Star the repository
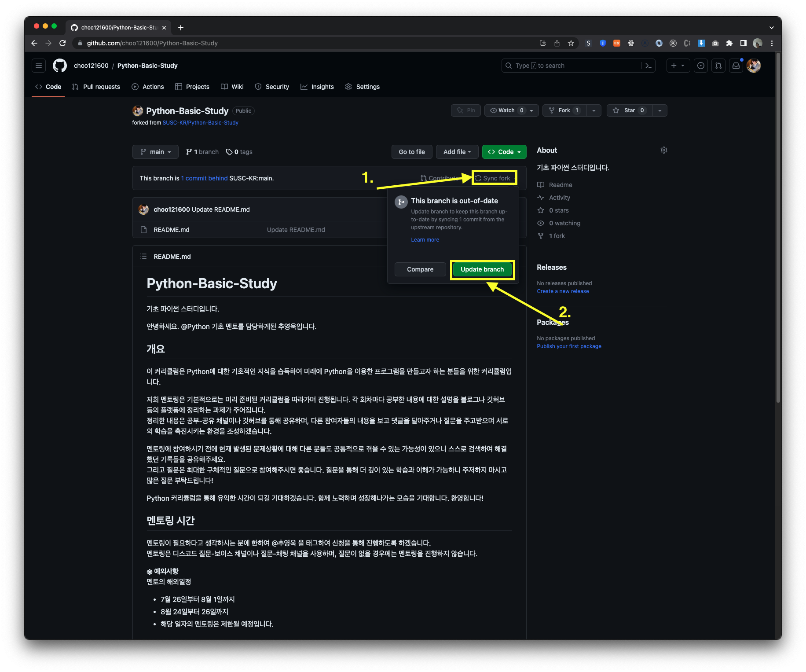Image resolution: width=806 pixels, height=672 pixels. (629, 110)
